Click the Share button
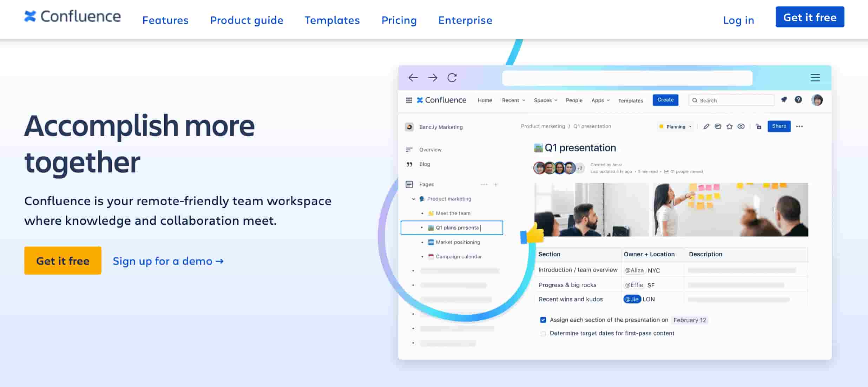Screen dimensions: 868x387 [779, 126]
